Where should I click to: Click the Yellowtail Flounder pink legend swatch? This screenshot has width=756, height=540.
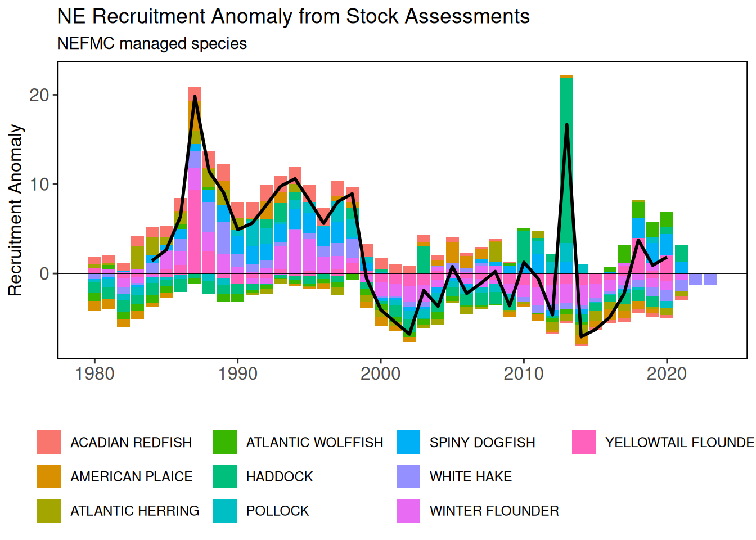[584, 442]
